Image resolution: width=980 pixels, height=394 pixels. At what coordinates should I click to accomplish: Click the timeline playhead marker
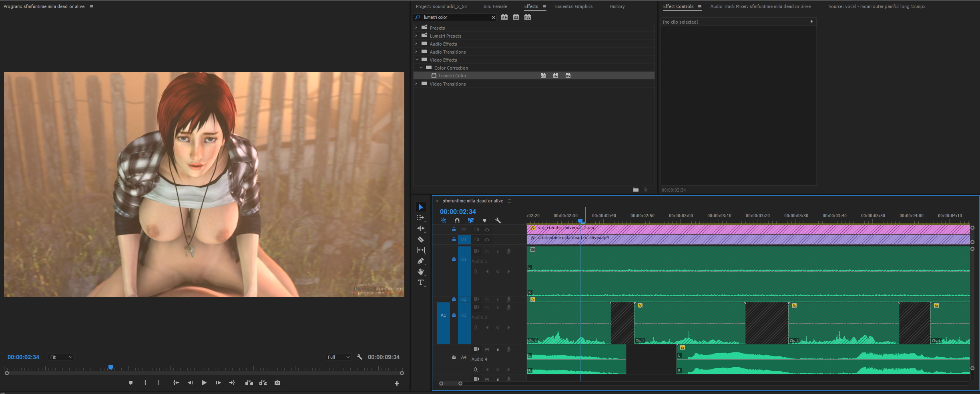pos(580,221)
